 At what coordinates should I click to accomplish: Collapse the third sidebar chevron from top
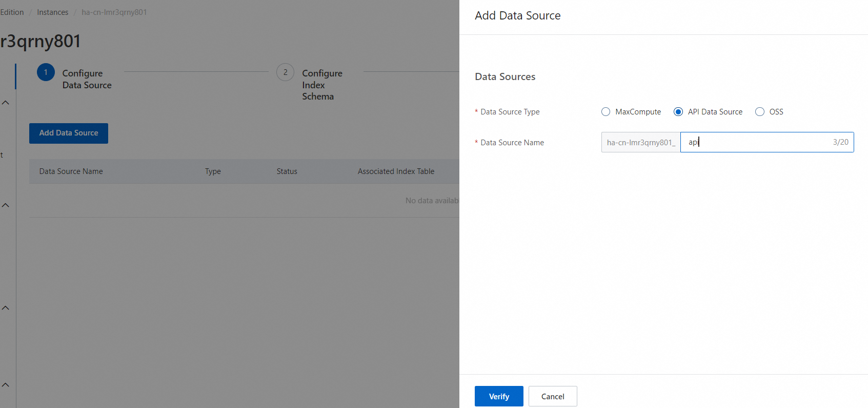click(6, 308)
